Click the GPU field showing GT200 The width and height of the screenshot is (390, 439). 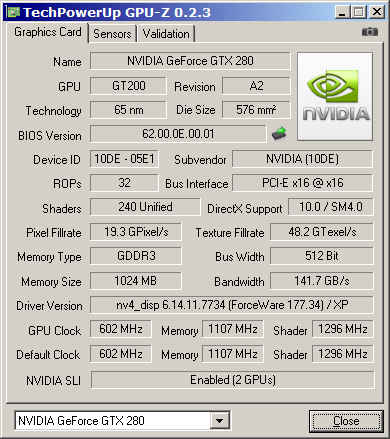pos(128,86)
